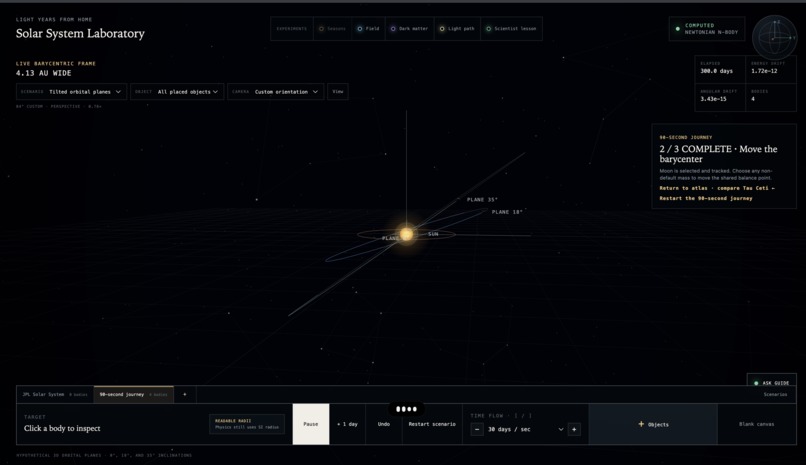Open the 30 days / sec time flow dropdown

coord(525,429)
